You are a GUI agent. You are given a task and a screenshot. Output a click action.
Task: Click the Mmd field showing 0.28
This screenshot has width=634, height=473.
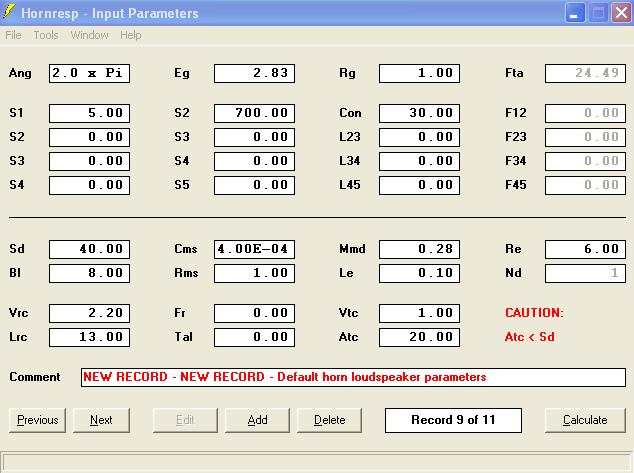click(x=419, y=249)
